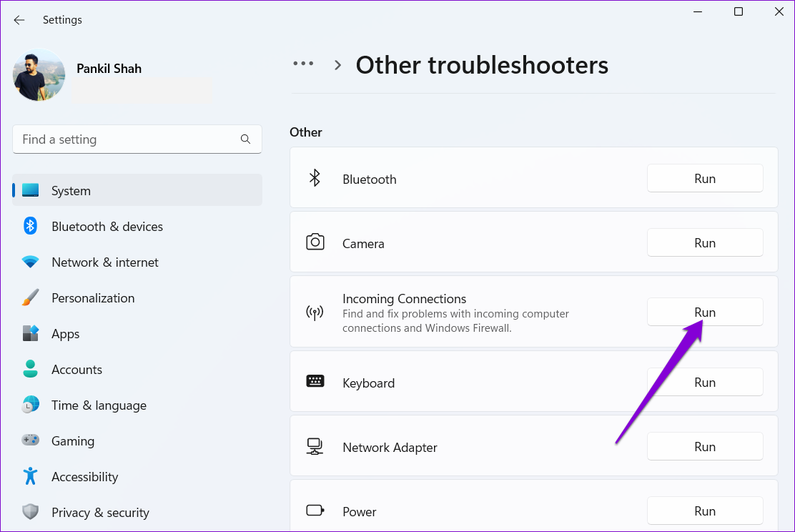The height and width of the screenshot is (532, 795).
Task: Maximize the Settings window
Action: 739,11
